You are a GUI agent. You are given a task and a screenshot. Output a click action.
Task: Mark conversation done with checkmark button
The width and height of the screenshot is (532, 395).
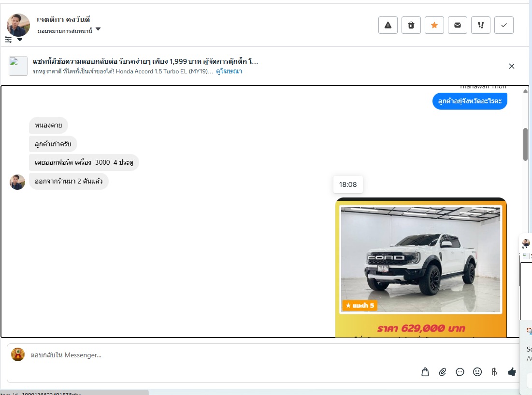coord(504,25)
